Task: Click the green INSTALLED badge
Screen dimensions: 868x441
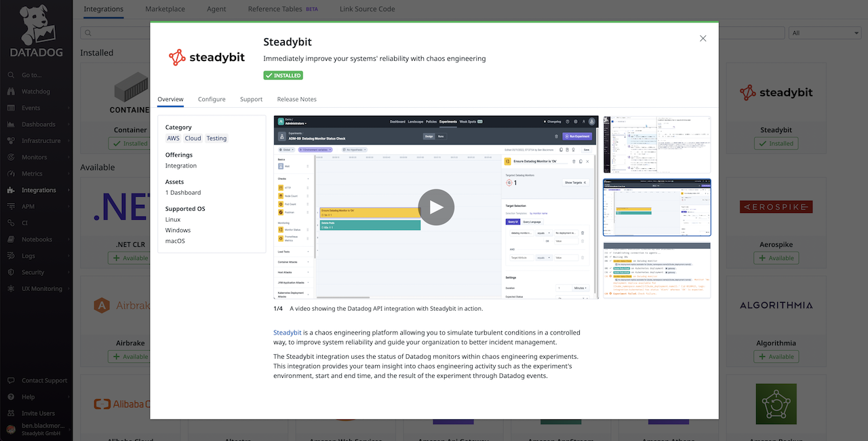Action: [x=283, y=75]
